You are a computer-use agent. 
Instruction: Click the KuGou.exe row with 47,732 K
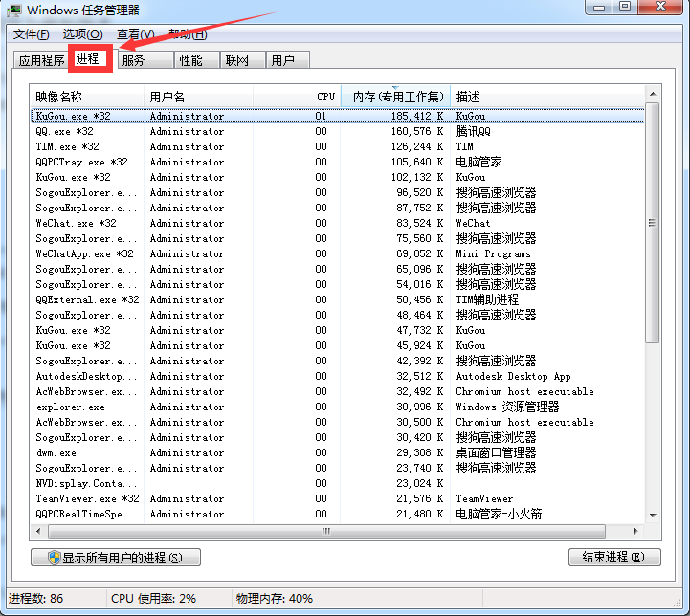point(338,331)
